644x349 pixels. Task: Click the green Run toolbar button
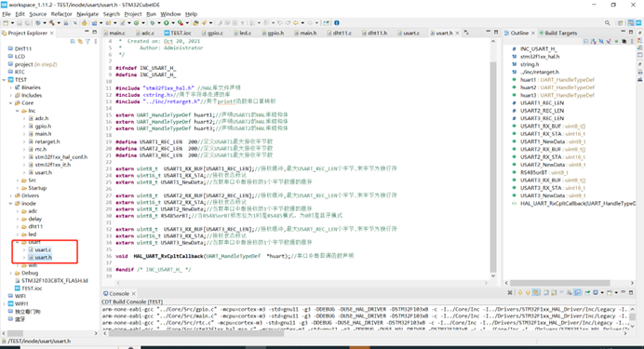(167, 23)
